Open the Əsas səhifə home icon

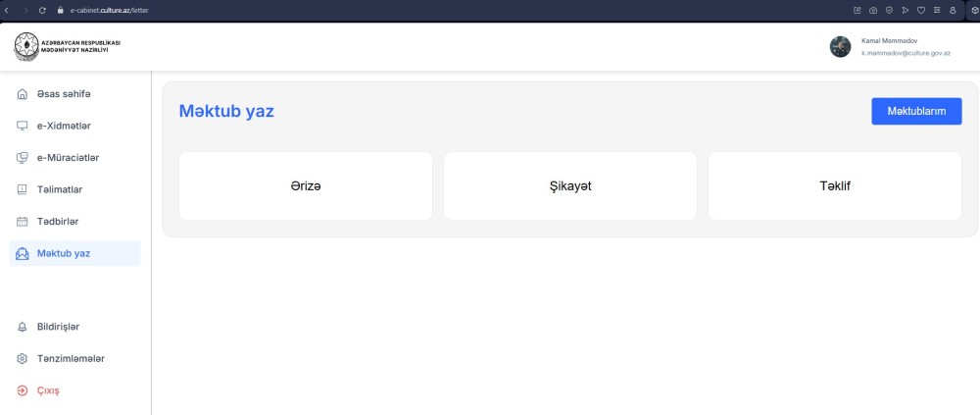pos(22,94)
